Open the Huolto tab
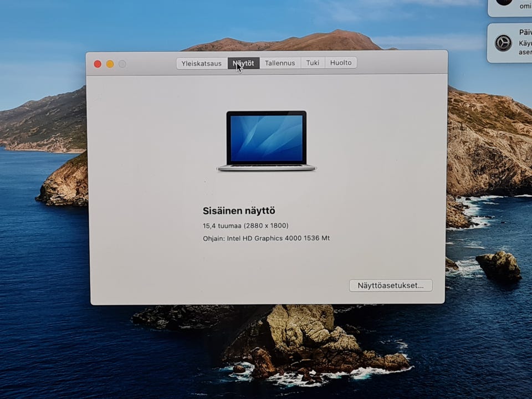Screen dimensions: 532x399 coord(341,63)
